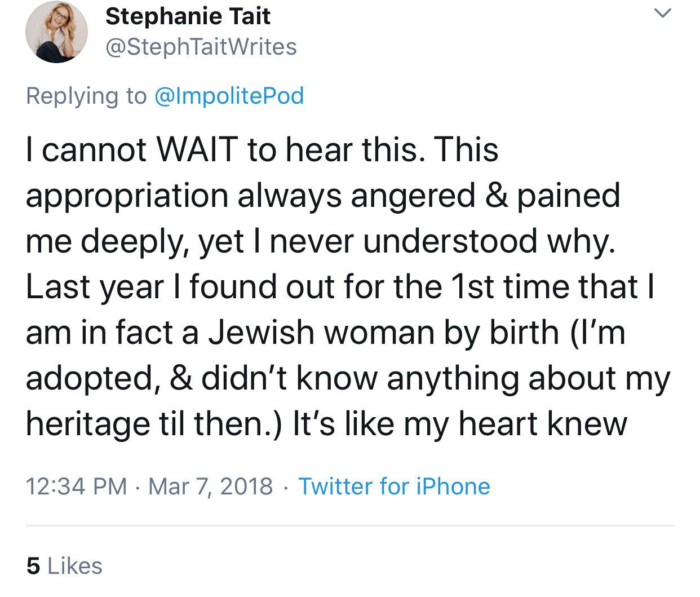Screen dimensions: 700x597
Task: Select the tweet line starting 'I cannot WAIT'
Action: point(262,150)
